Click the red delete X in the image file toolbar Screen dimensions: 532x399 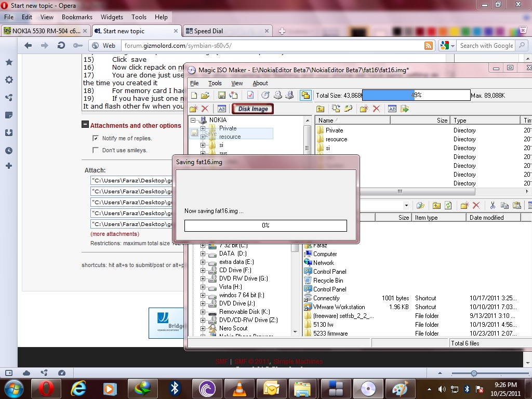pyautogui.click(x=376, y=109)
